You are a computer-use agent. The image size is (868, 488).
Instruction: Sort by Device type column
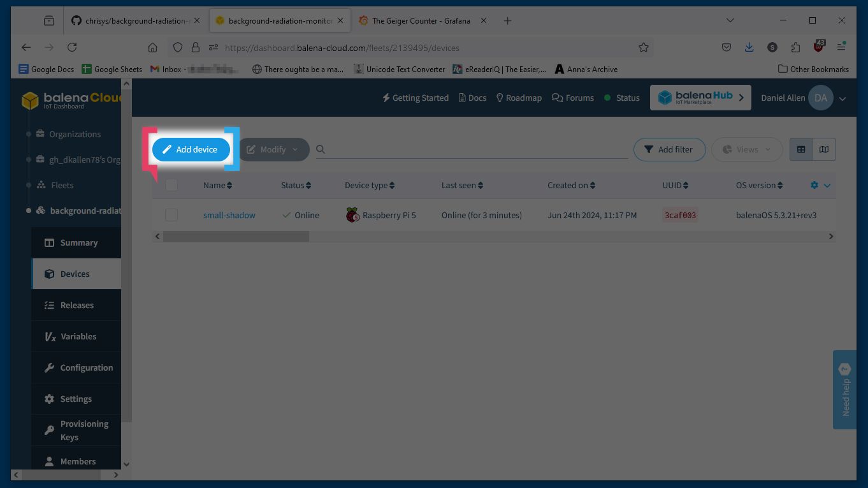point(370,185)
